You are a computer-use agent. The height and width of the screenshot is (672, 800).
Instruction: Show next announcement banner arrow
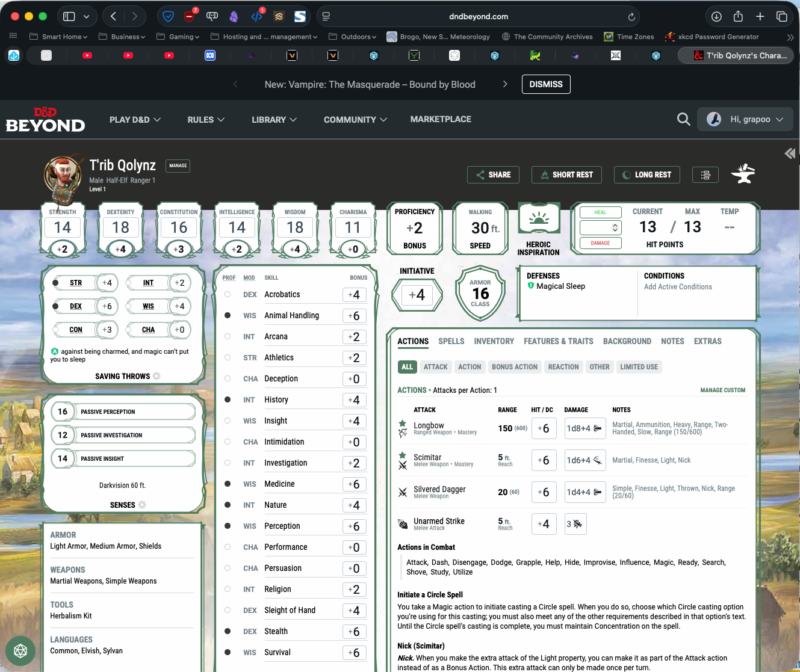coord(504,84)
